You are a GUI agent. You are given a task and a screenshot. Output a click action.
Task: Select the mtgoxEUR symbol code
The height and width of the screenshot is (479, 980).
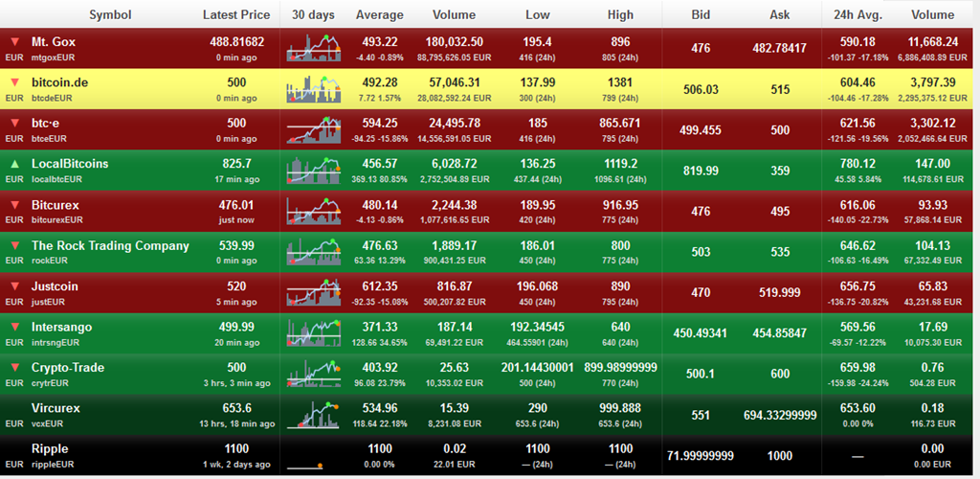coord(54,57)
